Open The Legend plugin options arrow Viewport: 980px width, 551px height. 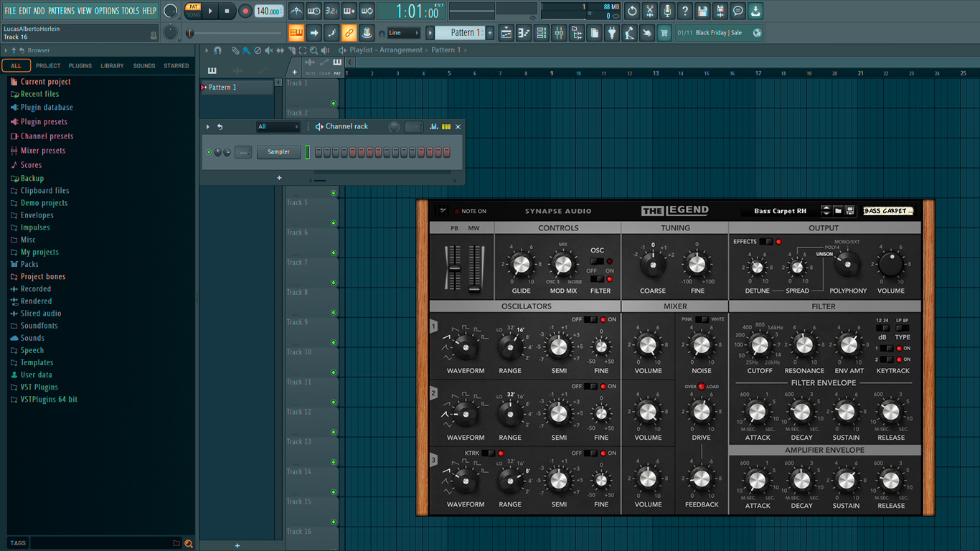(443, 211)
